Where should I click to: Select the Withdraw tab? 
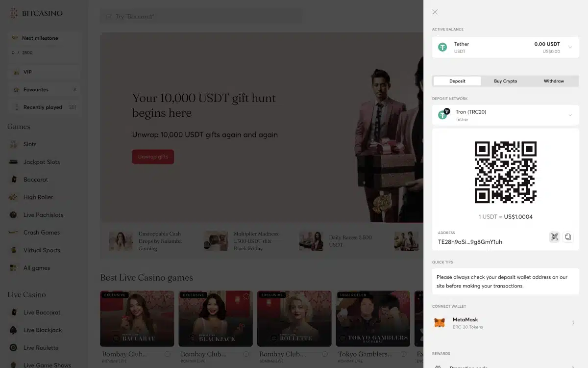coord(554,81)
